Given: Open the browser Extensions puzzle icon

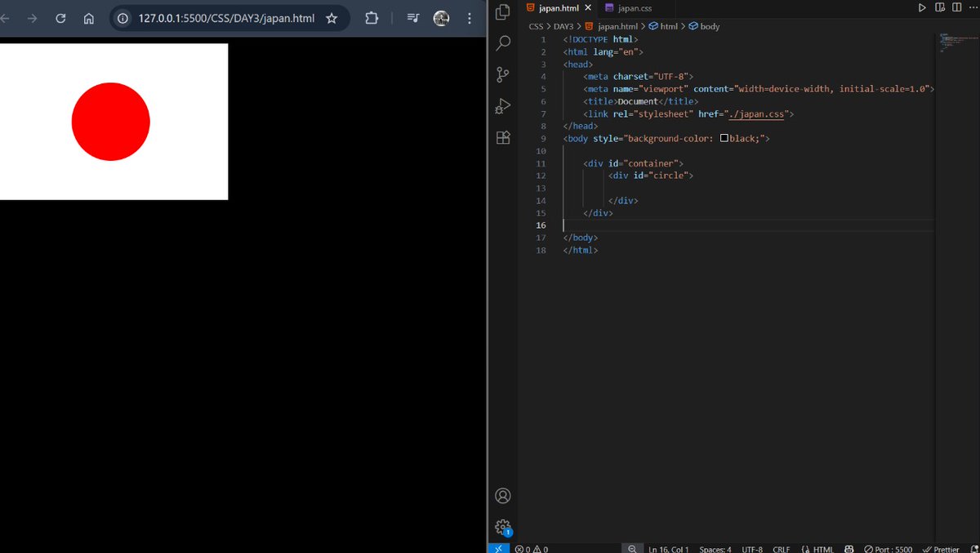Looking at the screenshot, I should click(x=371, y=18).
